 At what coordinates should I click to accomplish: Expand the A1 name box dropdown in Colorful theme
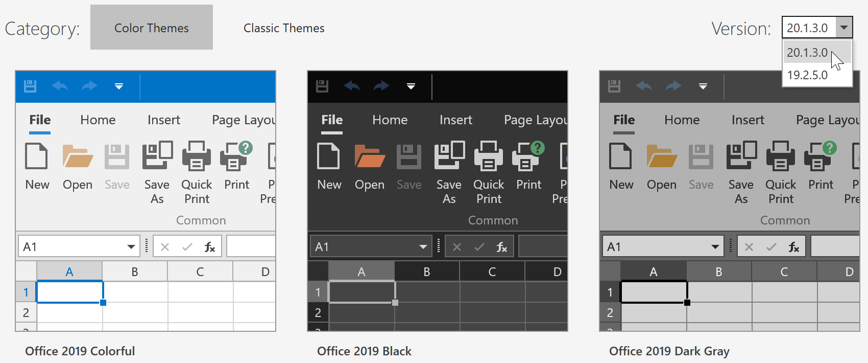[x=131, y=247]
